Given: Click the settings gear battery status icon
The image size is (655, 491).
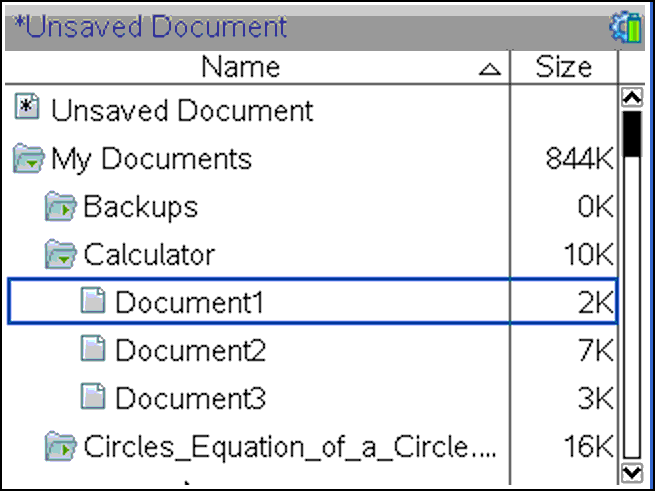Looking at the screenshot, I should pyautogui.click(x=626, y=28).
